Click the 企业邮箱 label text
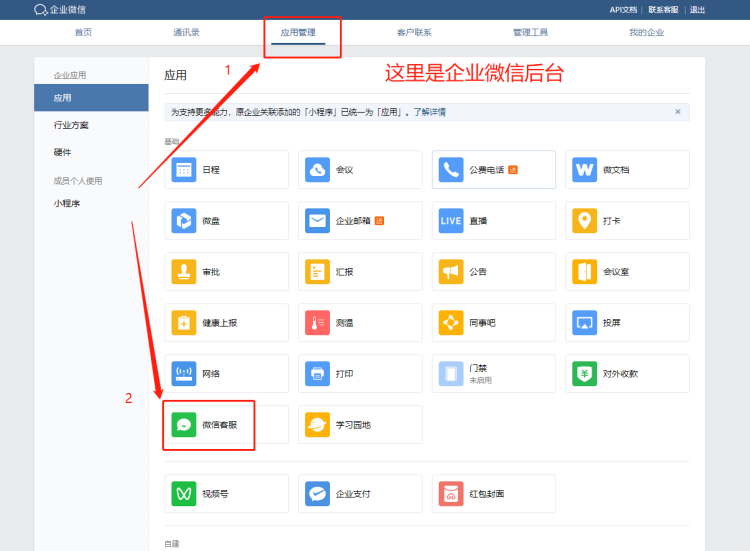This screenshot has height=551, width=750. [353, 220]
